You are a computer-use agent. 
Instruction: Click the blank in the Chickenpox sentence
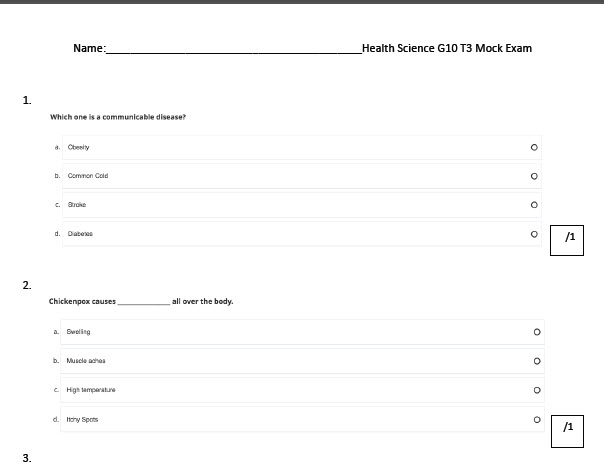(x=144, y=301)
